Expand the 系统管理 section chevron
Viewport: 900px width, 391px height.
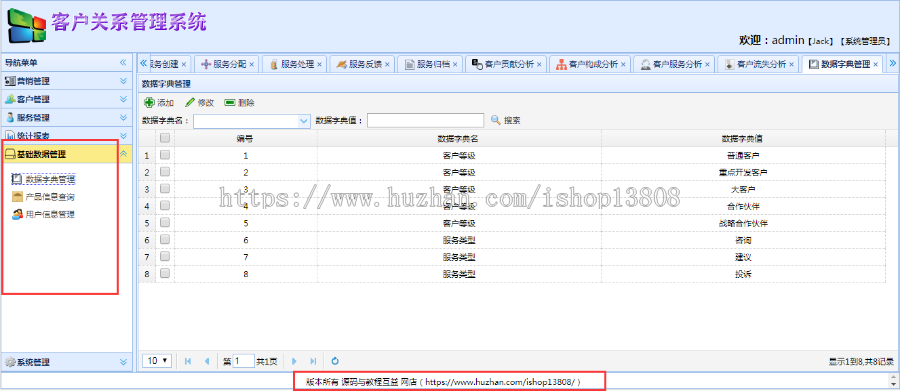coord(123,362)
